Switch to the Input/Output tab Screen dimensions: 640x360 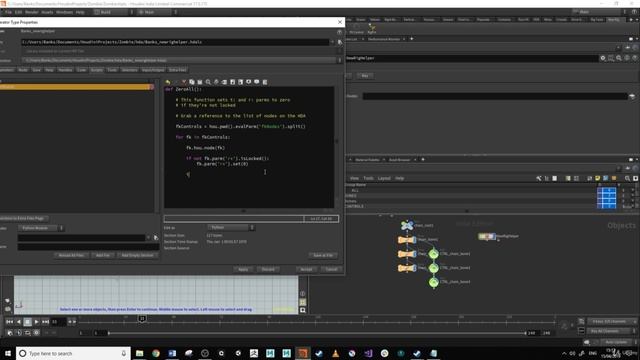[153, 70]
